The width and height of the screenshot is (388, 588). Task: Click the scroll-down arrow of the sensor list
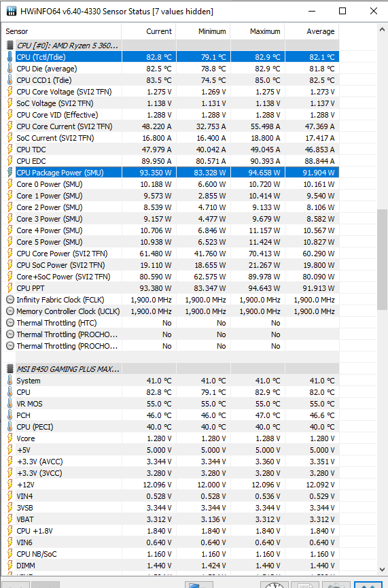(x=382, y=569)
